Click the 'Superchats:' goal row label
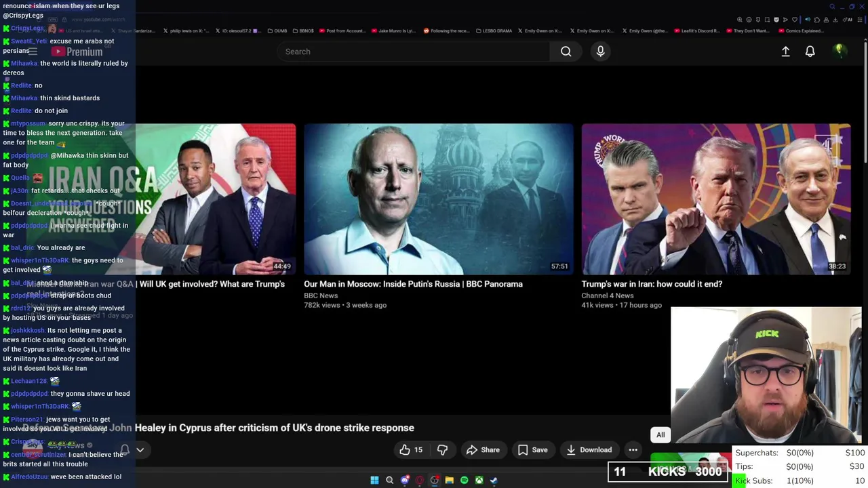Image resolution: width=868 pixels, height=488 pixels. (757, 453)
